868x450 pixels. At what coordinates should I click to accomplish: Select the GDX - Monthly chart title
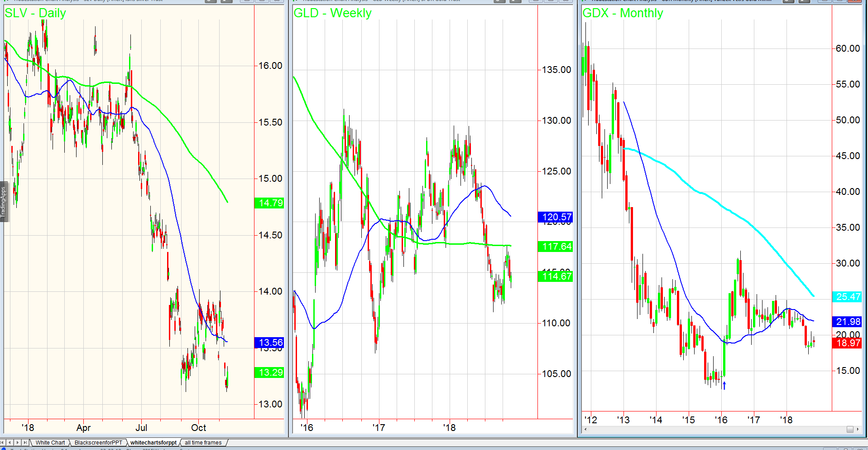pyautogui.click(x=623, y=13)
